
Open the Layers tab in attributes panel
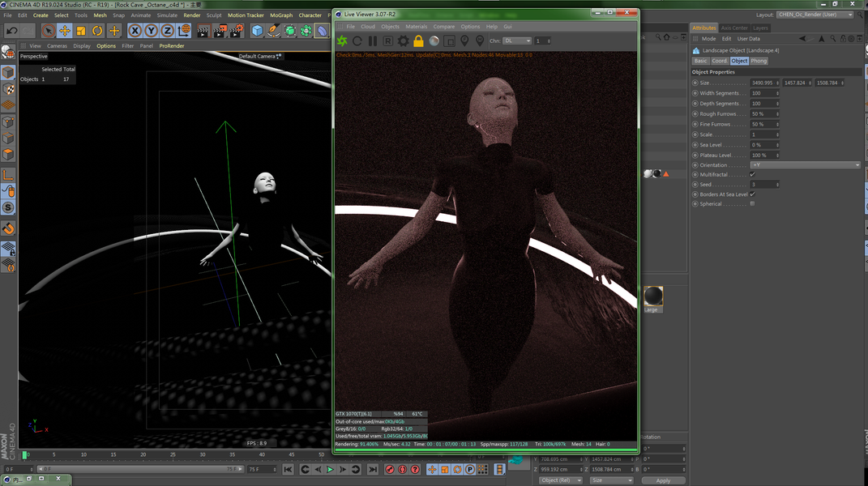[x=760, y=28]
